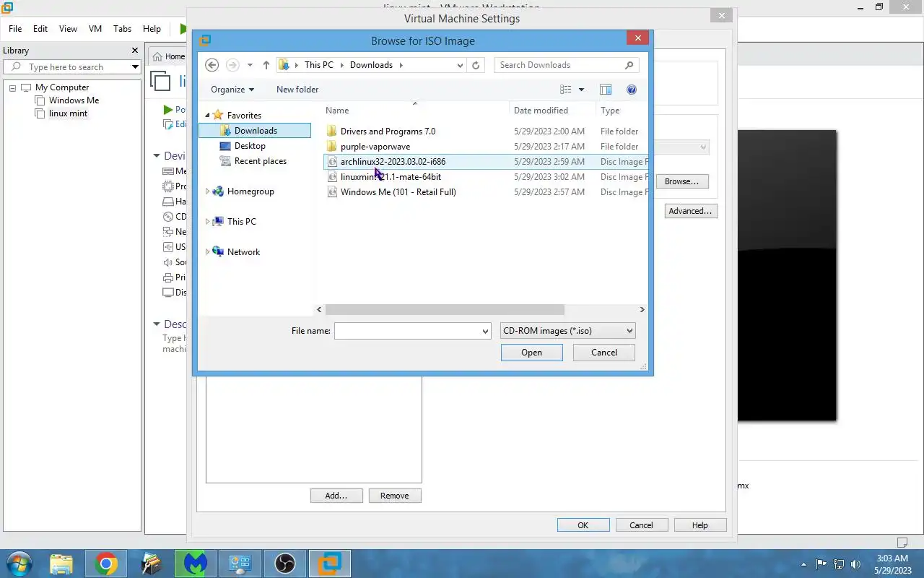The width and height of the screenshot is (924, 578).
Task: Click the Windows Me disc image icon
Action: (332, 192)
